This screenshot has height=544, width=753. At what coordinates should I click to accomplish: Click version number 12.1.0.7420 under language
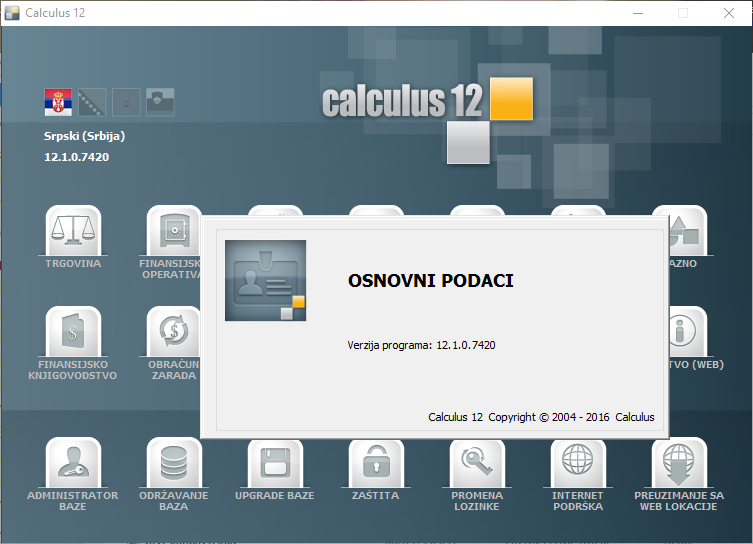point(77,157)
